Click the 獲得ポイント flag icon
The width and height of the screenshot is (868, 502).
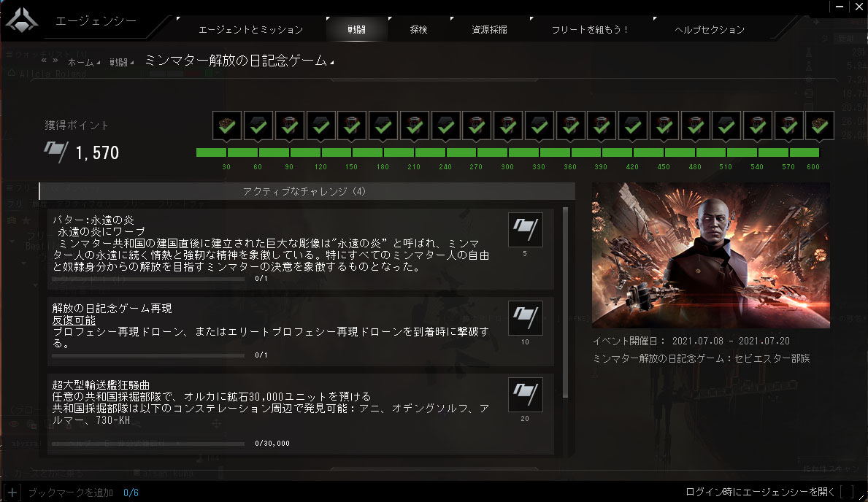(56, 152)
